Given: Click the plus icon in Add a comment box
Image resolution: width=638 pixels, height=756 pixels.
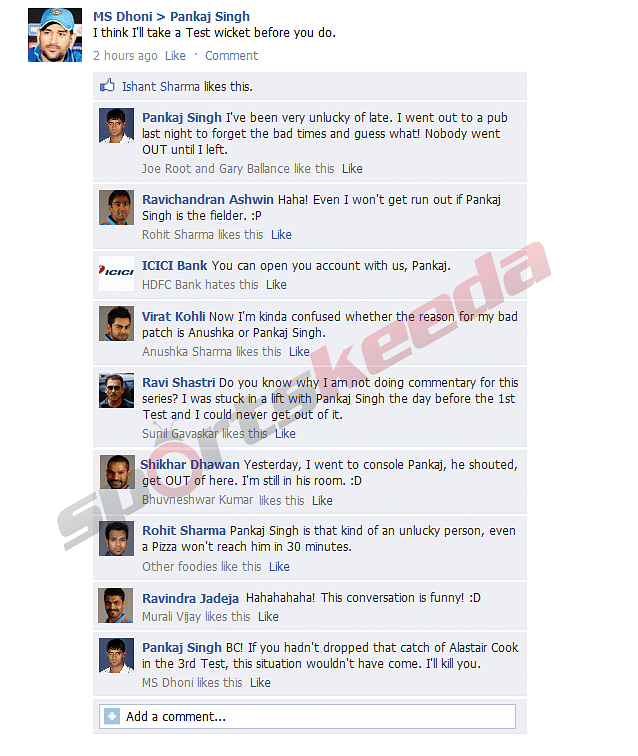Looking at the screenshot, I should click(x=112, y=716).
